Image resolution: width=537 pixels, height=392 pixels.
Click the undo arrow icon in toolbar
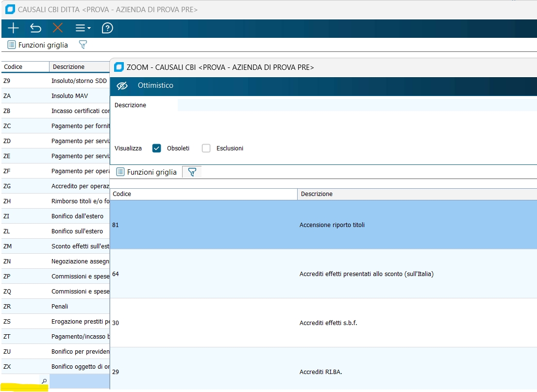tap(35, 28)
